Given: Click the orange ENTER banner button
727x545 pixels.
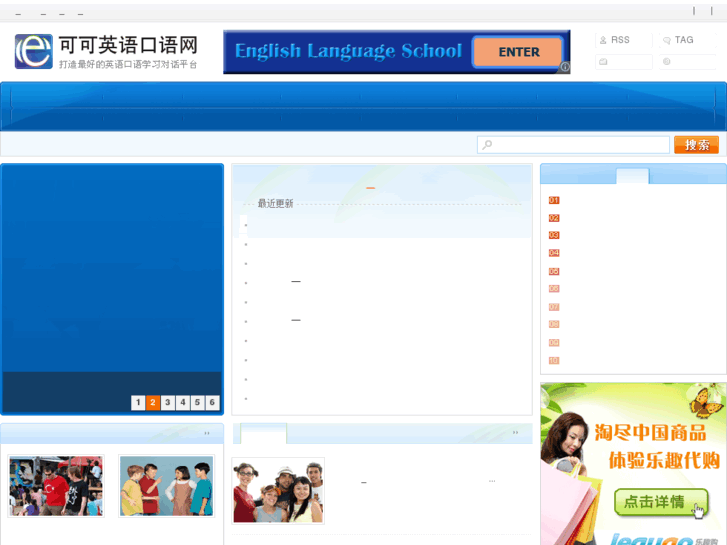Looking at the screenshot, I should [x=518, y=52].
